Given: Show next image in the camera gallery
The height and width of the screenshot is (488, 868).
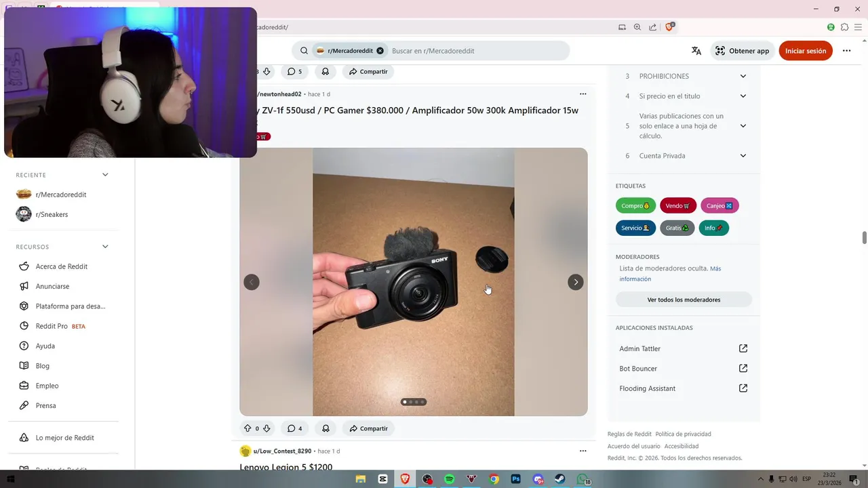Looking at the screenshot, I should pos(576,282).
